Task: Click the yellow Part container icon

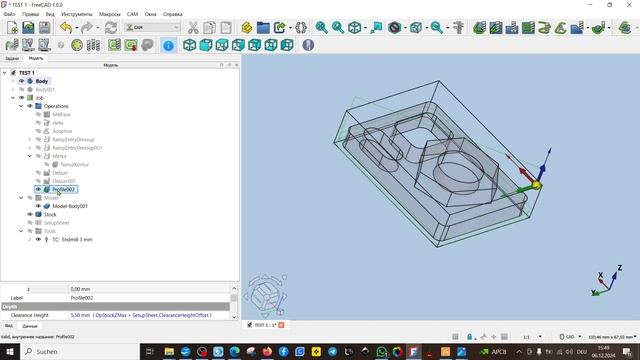Action: tap(247, 28)
